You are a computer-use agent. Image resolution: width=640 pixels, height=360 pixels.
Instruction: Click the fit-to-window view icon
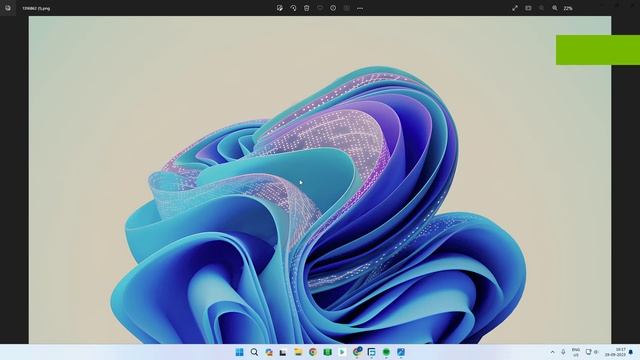click(528, 8)
